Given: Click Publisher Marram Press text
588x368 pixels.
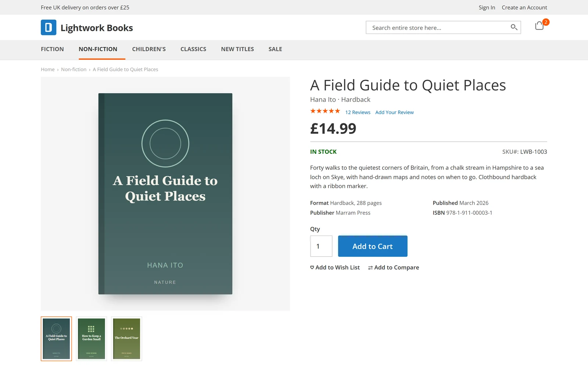Looking at the screenshot, I should [340, 213].
